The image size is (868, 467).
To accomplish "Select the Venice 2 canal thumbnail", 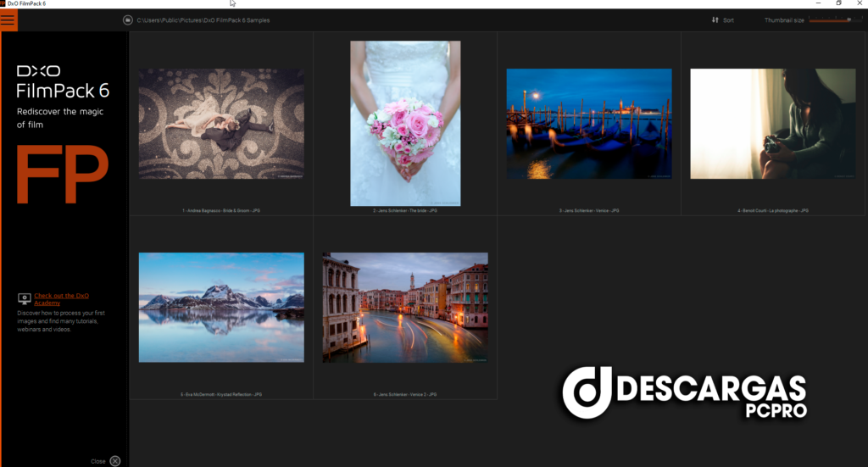I will coord(405,307).
